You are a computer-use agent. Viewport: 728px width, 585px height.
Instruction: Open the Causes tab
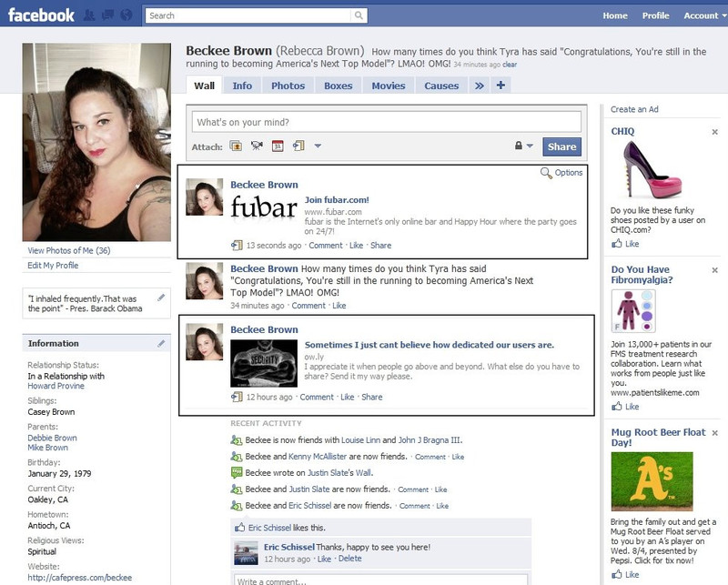441,86
